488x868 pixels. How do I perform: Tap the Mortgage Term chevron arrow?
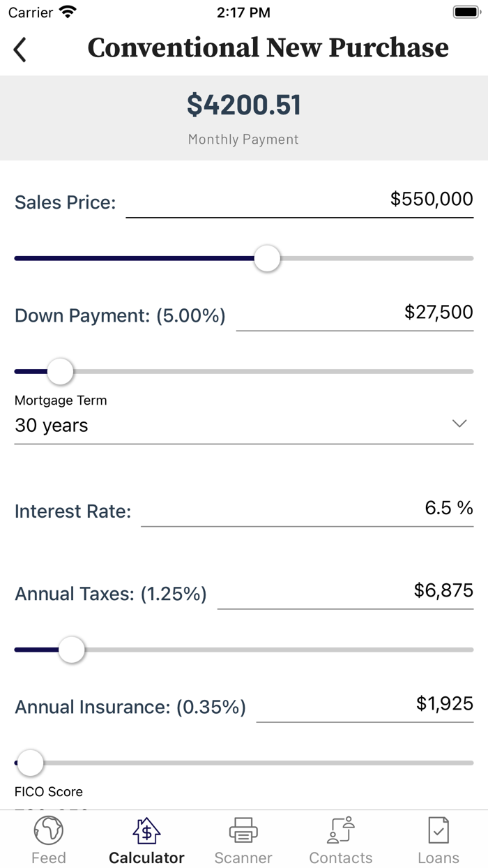[459, 423]
